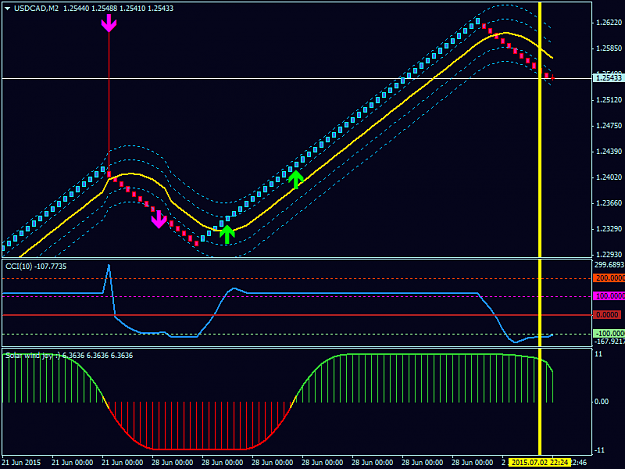625x469 pixels.
Task: Click the white horizontal price line
Action: click(297, 78)
